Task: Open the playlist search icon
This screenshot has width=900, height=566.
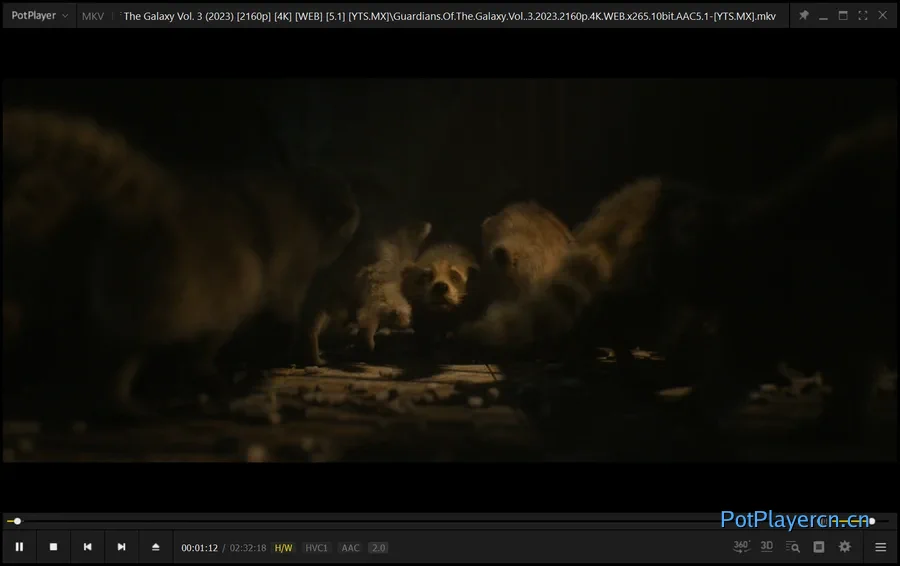Action: [x=793, y=547]
